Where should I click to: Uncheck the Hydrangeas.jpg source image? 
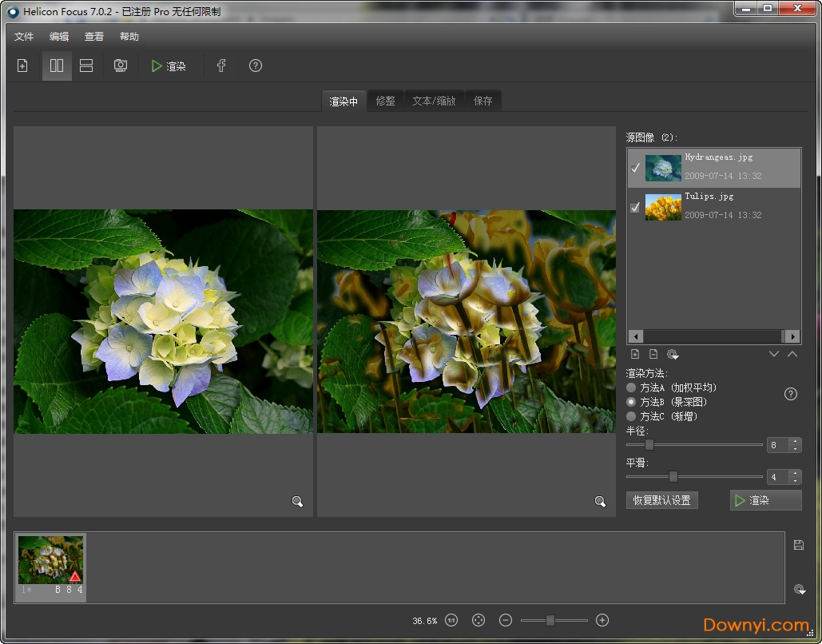635,168
